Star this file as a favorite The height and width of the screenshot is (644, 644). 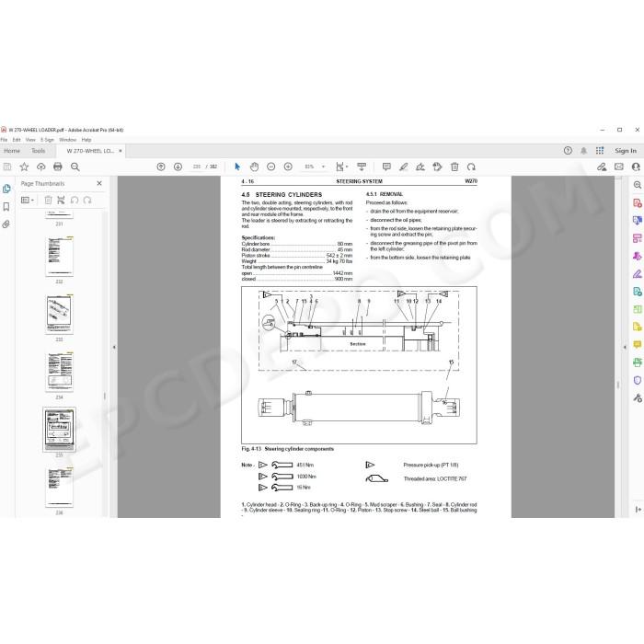click(x=24, y=167)
